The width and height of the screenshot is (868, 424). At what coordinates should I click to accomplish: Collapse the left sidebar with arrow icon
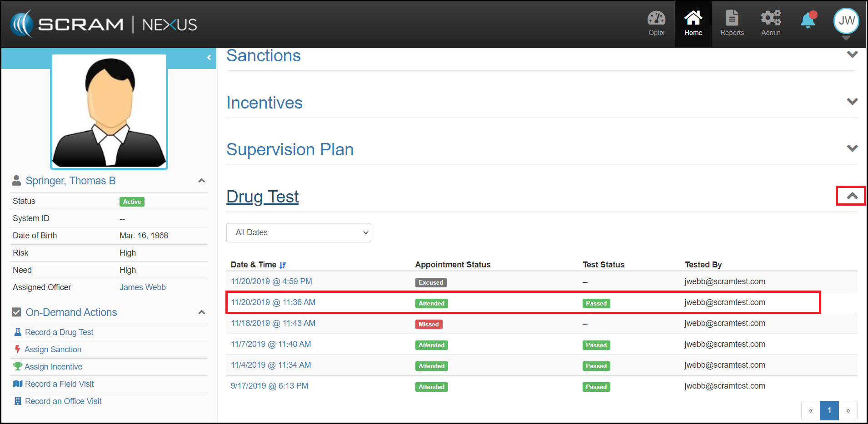209,58
